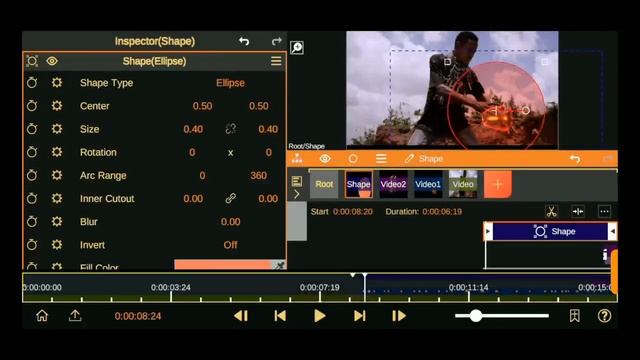Enable keyframe stopwatch for Inner Cutout
Screen dimensions: 640x360
tap(32, 198)
